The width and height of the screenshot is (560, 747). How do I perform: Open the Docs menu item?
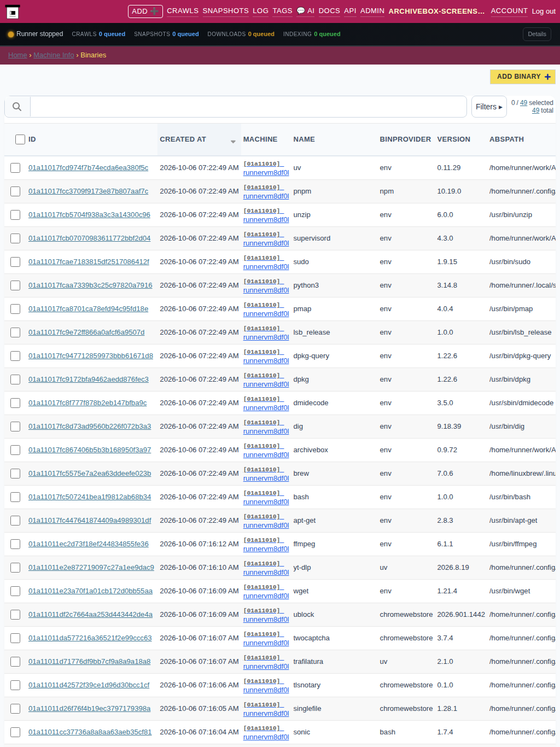tap(329, 11)
